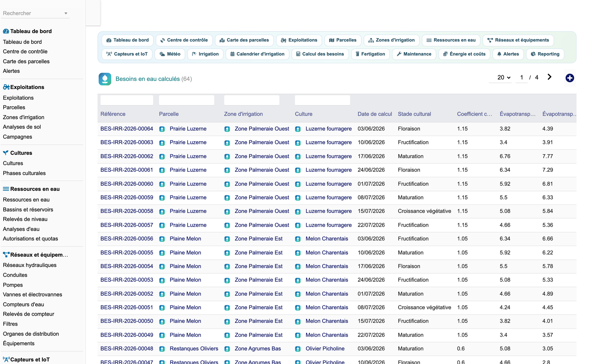Click culture icon in row BES-IRR-2026-00049

(298, 335)
